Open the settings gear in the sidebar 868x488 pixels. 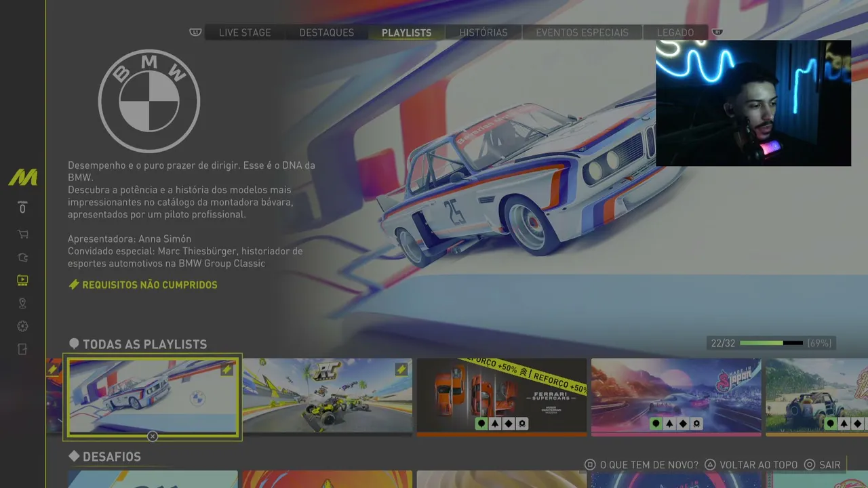coord(22,326)
